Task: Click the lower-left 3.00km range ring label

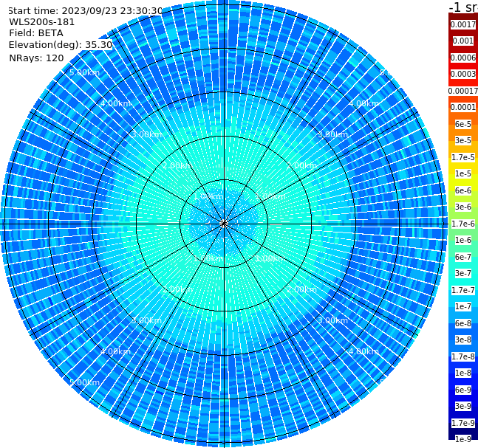Action: 146,320
